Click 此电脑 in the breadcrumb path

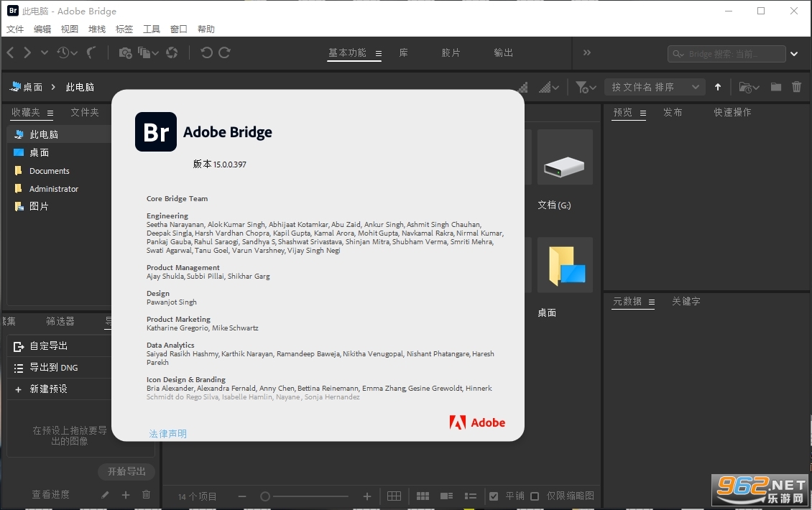click(80, 87)
